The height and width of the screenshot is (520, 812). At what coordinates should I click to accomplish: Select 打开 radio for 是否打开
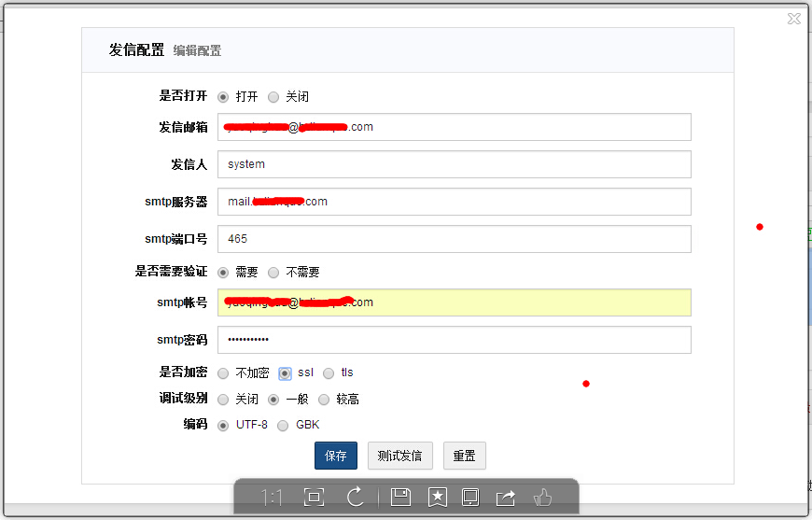click(223, 97)
